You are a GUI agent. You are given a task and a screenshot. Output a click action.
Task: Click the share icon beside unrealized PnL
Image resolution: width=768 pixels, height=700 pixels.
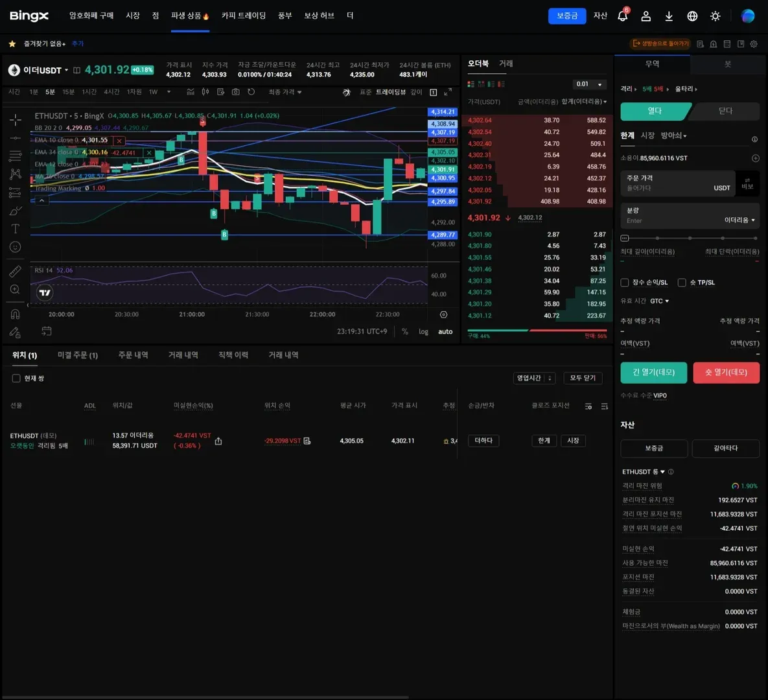[x=218, y=441]
